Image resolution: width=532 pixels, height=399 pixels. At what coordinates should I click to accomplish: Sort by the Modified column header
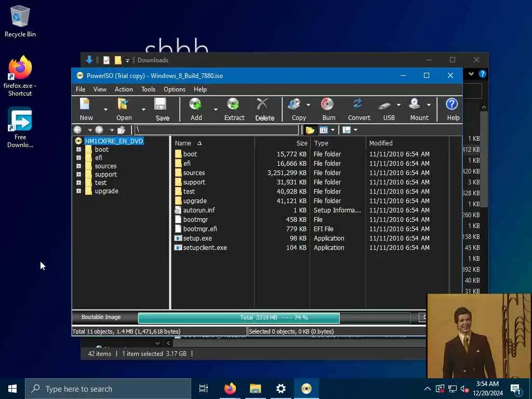tap(407, 143)
